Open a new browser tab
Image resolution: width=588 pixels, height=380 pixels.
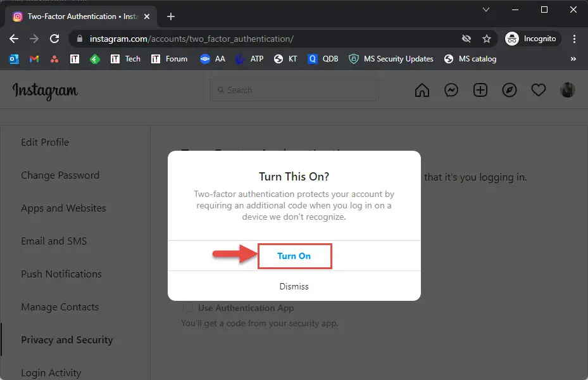(x=171, y=16)
